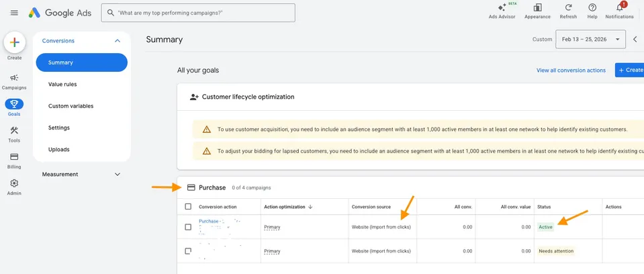Viewport: 644px width, 274px height.
Task: Click Primary in Needs attention row
Action: tap(272, 251)
